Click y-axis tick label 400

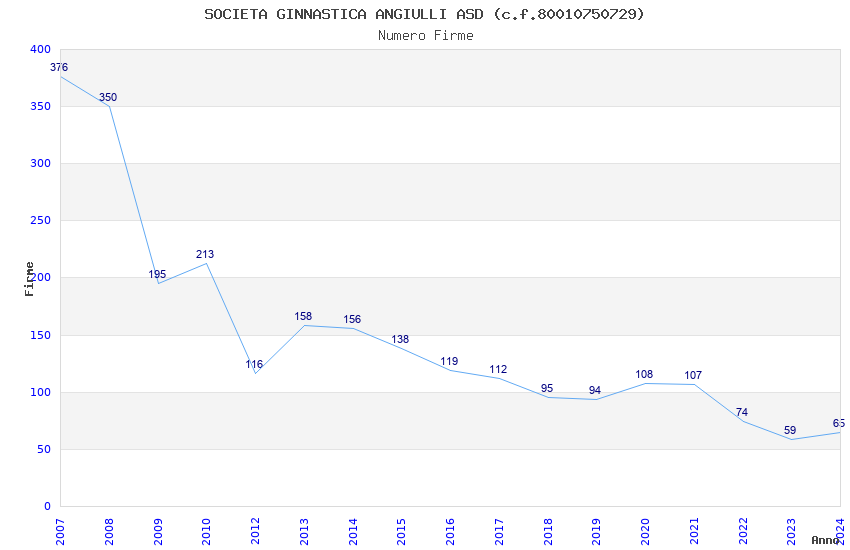(41, 49)
